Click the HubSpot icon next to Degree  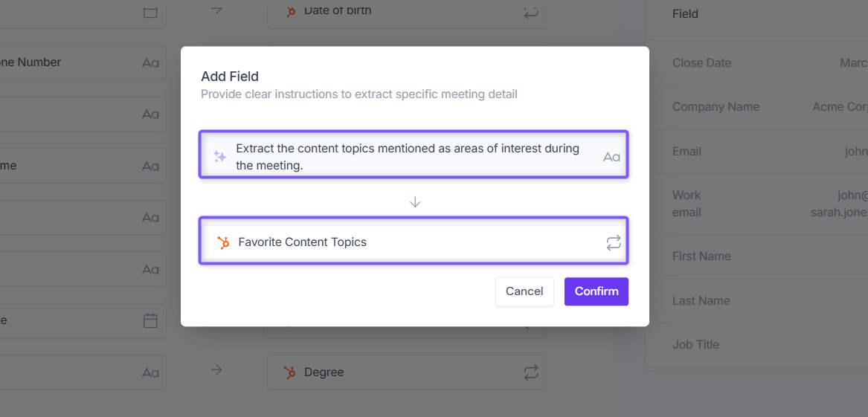(x=289, y=372)
